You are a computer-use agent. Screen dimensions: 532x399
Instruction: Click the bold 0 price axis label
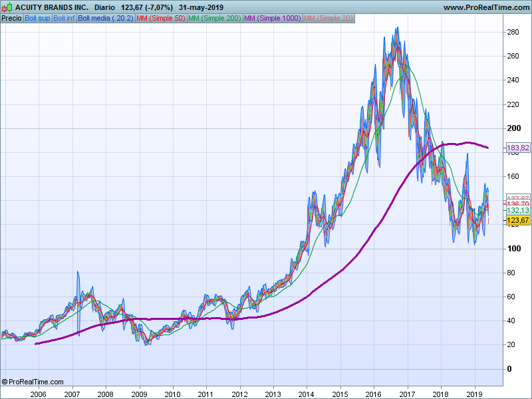[x=509, y=369]
